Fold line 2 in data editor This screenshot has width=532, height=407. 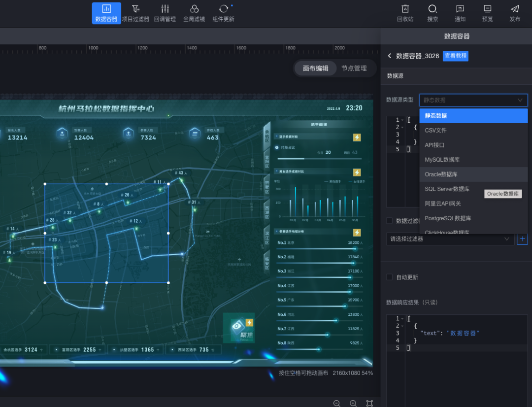click(402, 127)
